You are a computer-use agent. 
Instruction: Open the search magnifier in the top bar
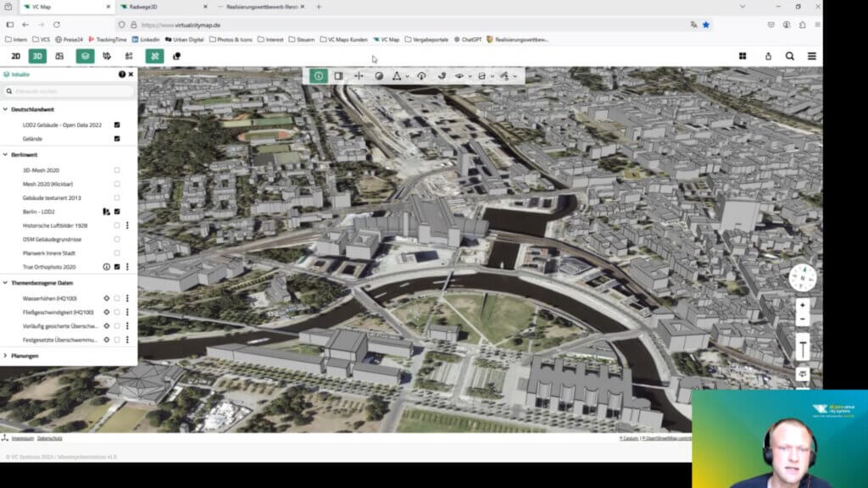(x=790, y=57)
